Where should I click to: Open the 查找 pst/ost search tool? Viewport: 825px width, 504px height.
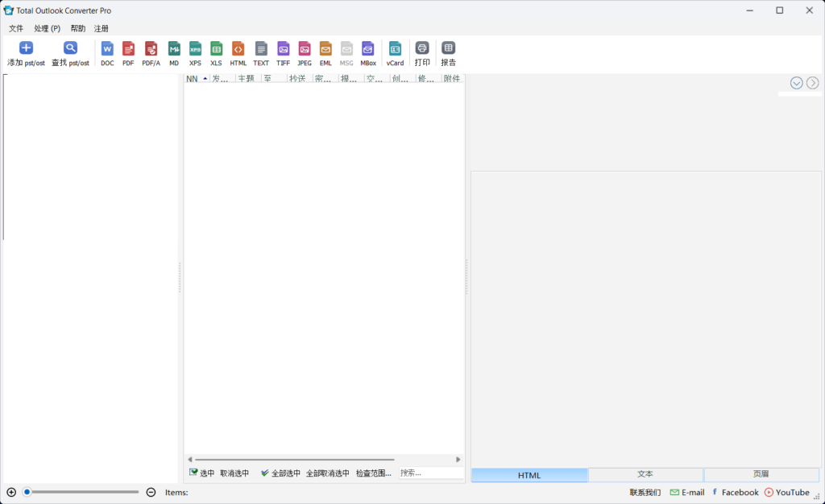[70, 54]
